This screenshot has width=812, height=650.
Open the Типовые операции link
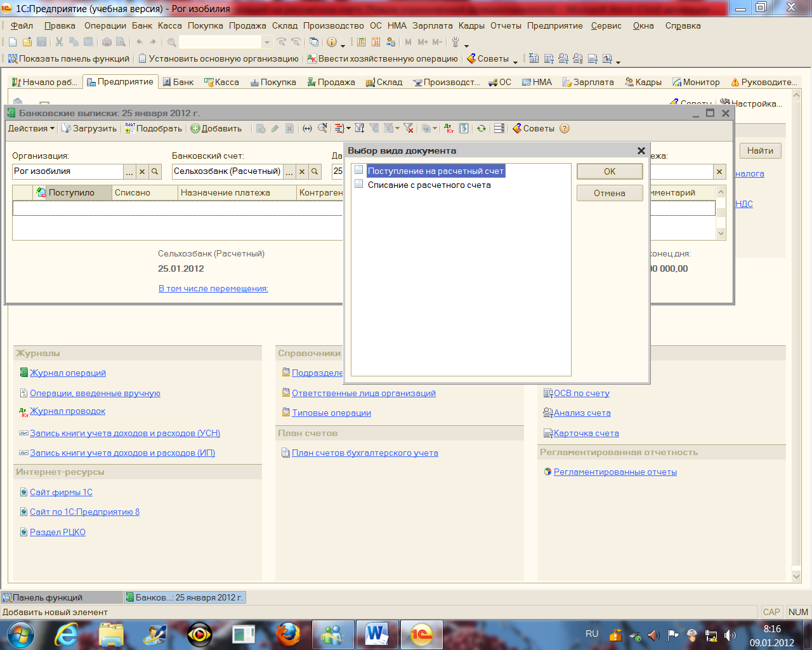331,413
